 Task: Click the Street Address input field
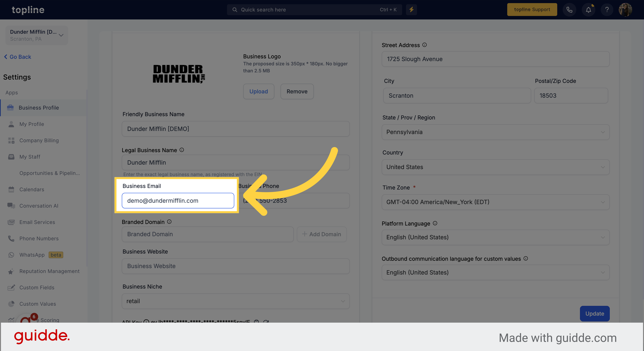496,59
